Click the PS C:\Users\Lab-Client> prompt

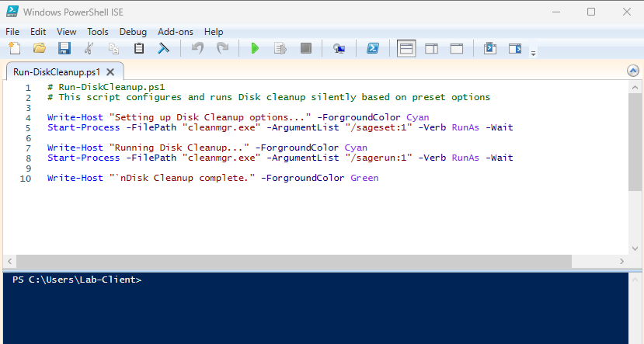[77, 280]
